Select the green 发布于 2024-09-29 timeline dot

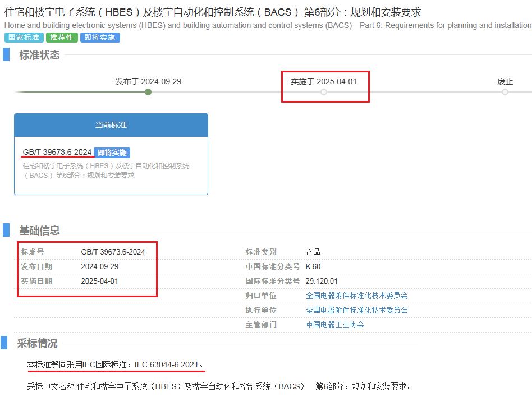click(x=148, y=92)
